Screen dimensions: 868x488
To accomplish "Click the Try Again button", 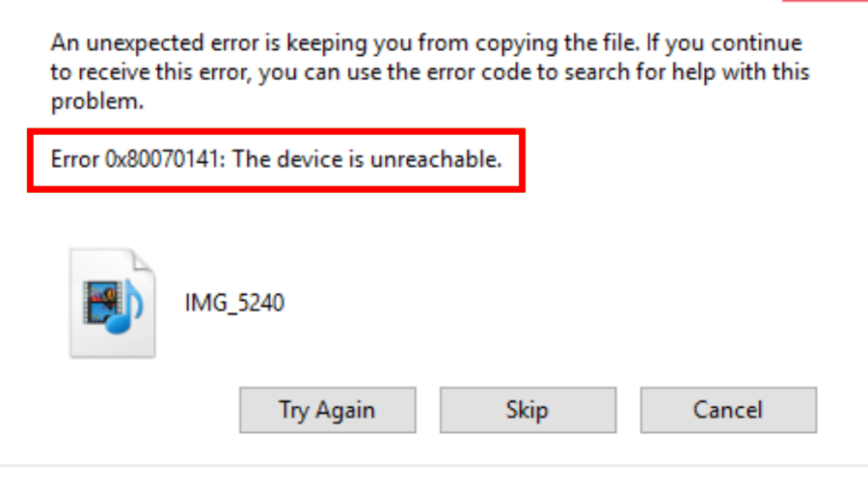I will [327, 410].
